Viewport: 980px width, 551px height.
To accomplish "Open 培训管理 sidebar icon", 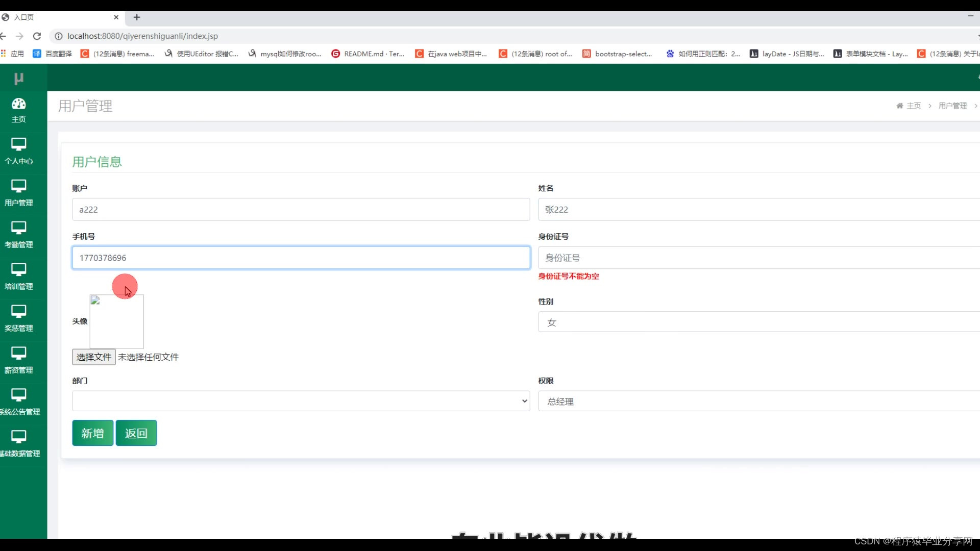I will [x=19, y=270].
